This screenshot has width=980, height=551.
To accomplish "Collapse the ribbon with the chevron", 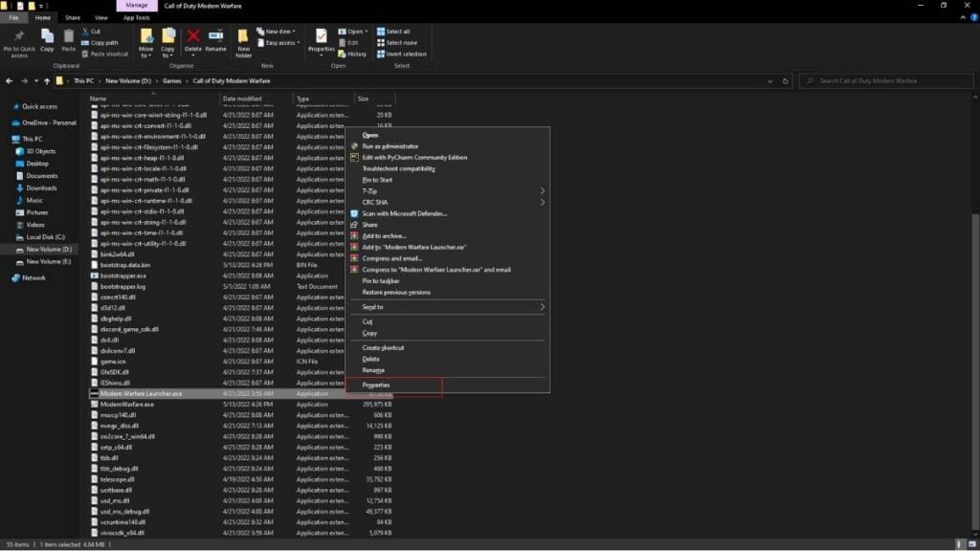I will [x=963, y=17].
